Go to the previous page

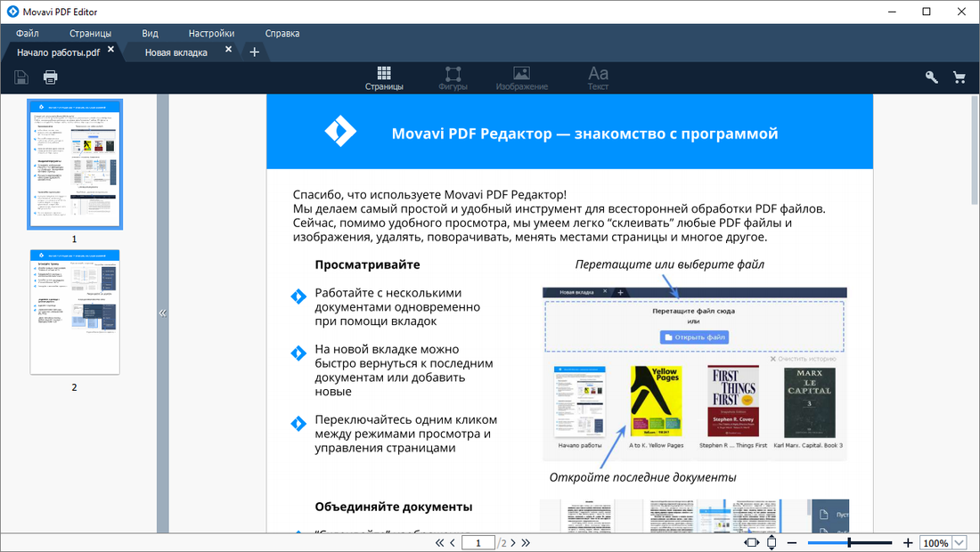pyautogui.click(x=453, y=542)
